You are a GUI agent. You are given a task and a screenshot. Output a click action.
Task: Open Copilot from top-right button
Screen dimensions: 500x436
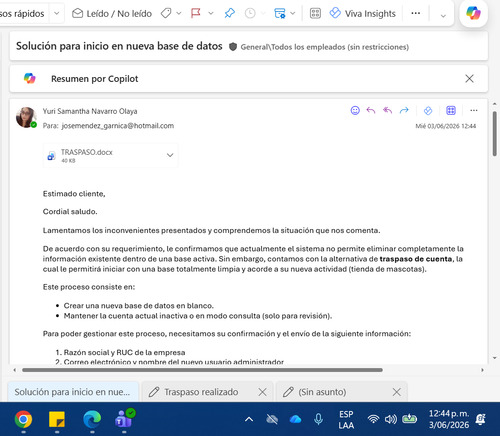(473, 13)
